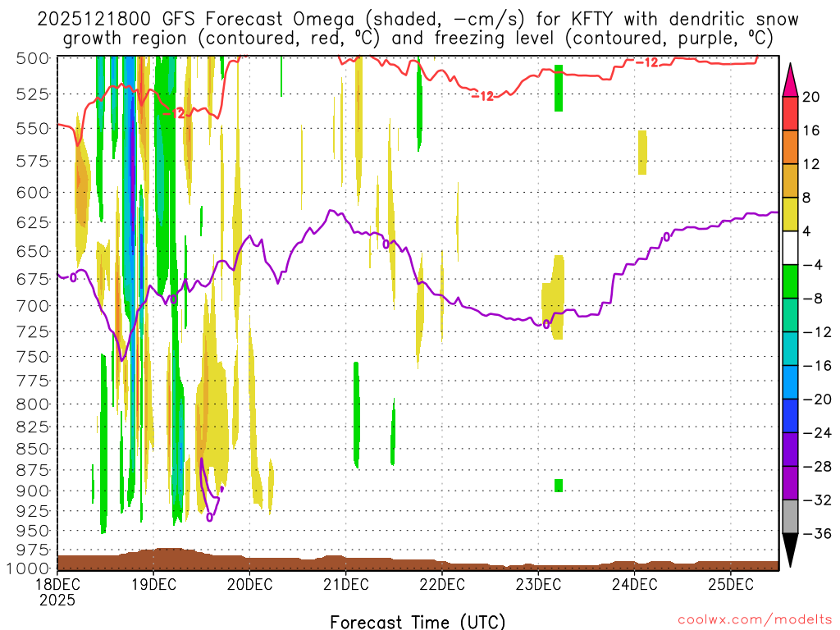Click the 500 pressure level label
The image size is (840, 630).
coord(33,58)
